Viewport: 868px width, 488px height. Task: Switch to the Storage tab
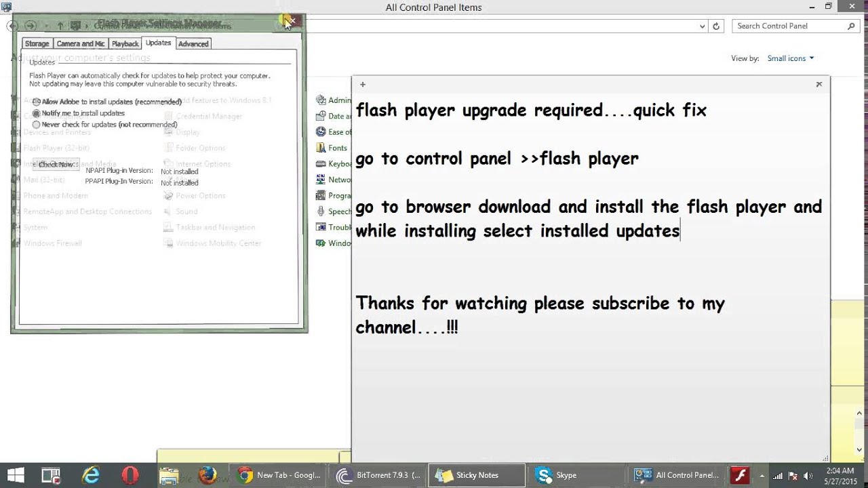(37, 44)
